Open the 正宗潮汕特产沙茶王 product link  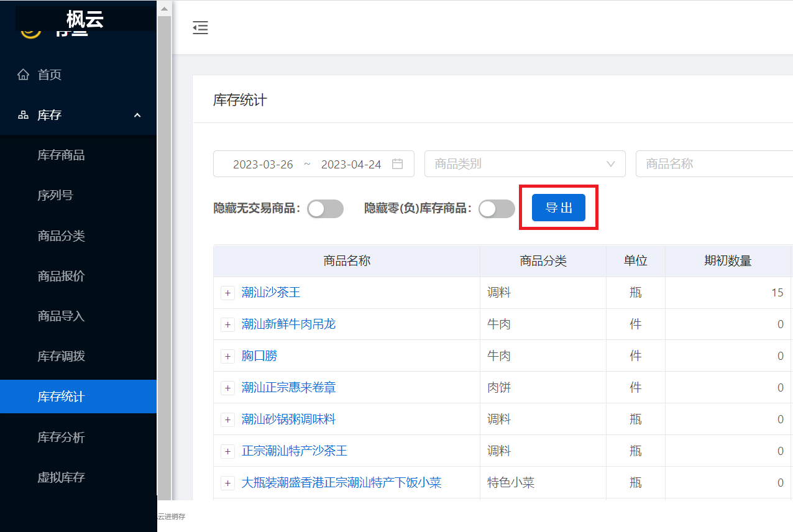coord(295,451)
